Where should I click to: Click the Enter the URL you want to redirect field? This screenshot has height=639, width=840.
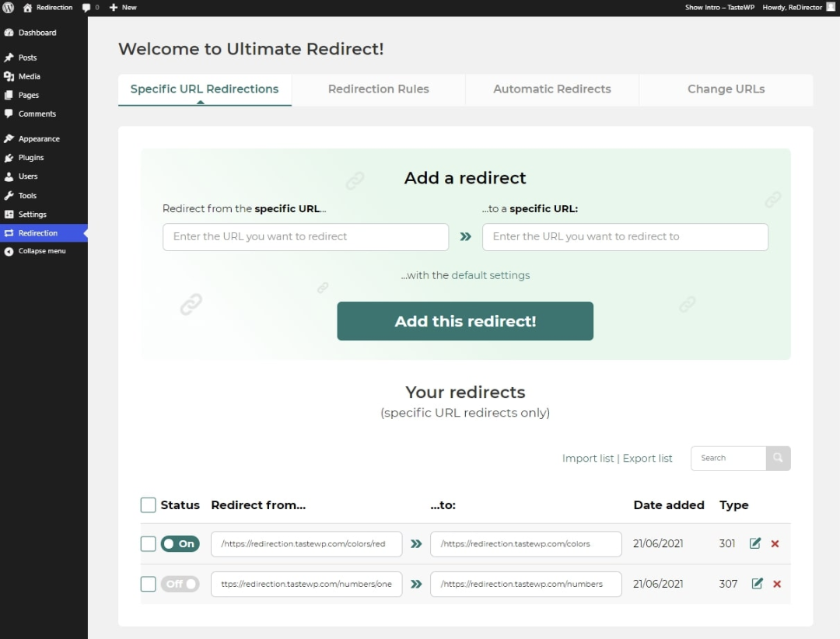click(x=305, y=237)
